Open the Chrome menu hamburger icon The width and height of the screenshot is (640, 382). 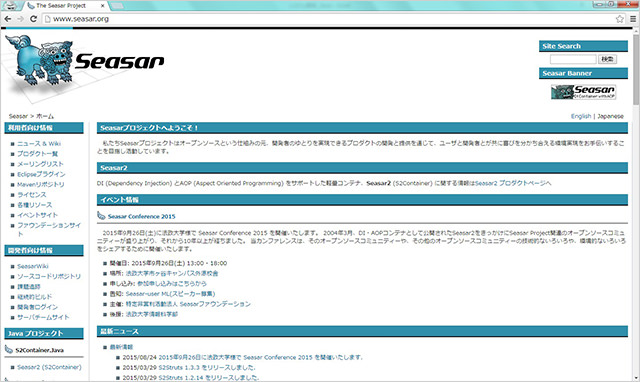click(x=633, y=19)
